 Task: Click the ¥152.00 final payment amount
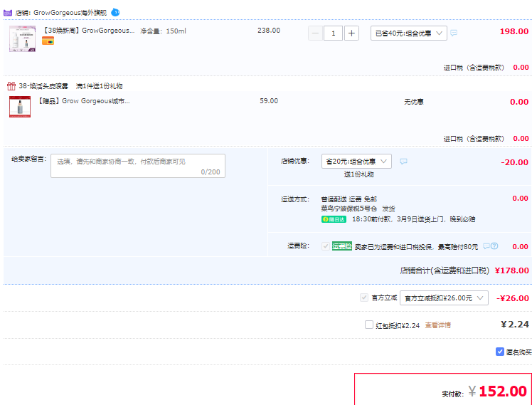click(x=497, y=391)
